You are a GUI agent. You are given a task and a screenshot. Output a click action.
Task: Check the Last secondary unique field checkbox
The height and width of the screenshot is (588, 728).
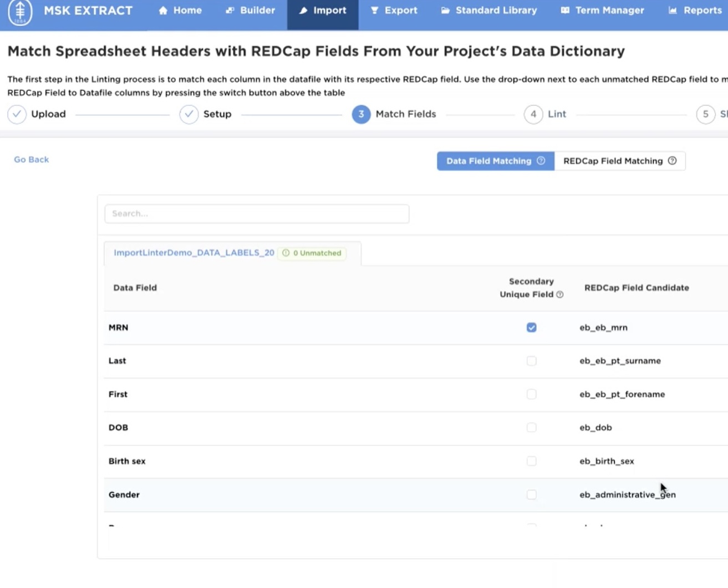coord(531,361)
